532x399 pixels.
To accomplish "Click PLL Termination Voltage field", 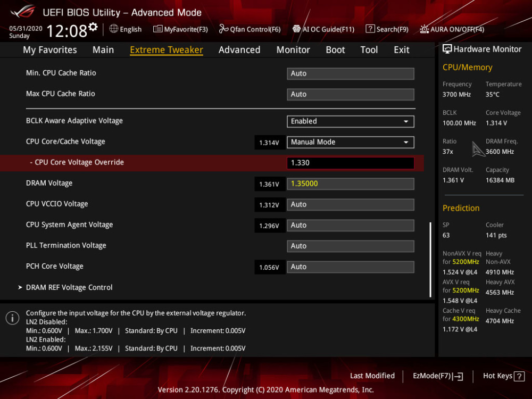I will (x=351, y=246).
